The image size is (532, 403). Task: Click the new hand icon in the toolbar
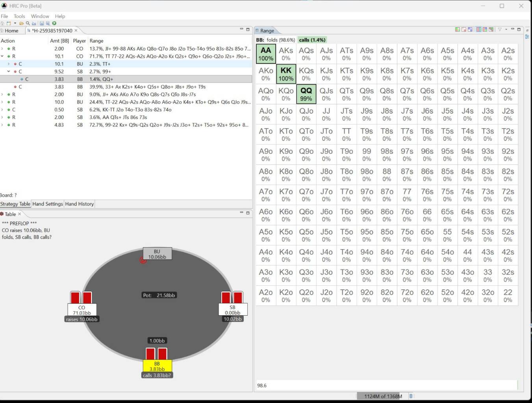pos(9,23)
